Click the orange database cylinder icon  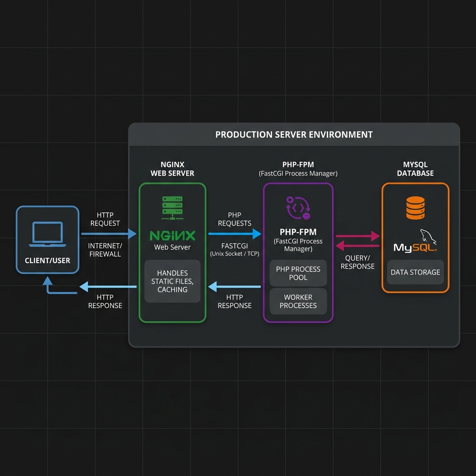click(x=415, y=208)
